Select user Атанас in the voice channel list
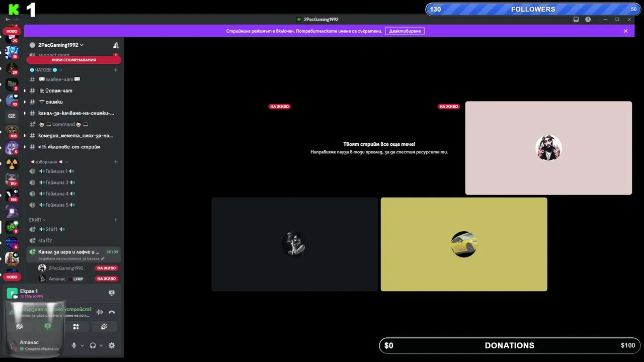This screenshot has width=644, height=362. click(78, 279)
